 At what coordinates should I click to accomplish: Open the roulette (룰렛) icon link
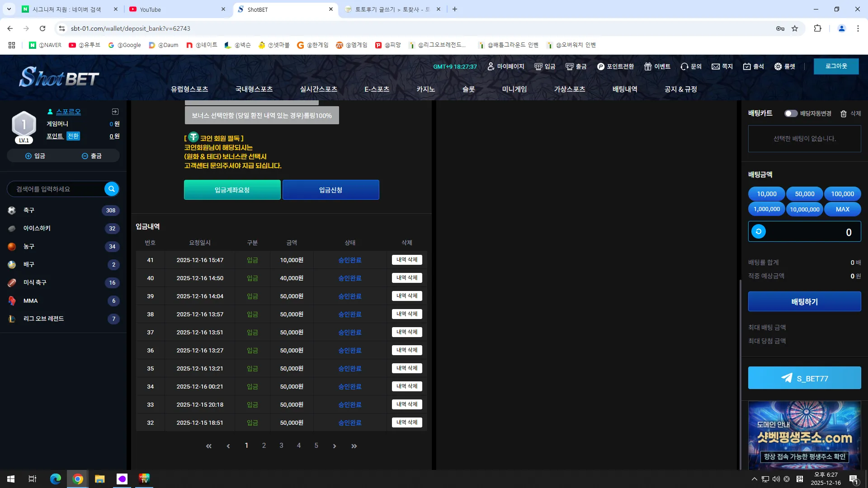(778, 66)
